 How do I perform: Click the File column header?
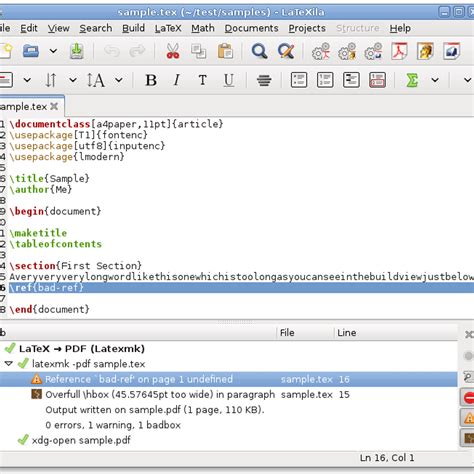click(305, 333)
